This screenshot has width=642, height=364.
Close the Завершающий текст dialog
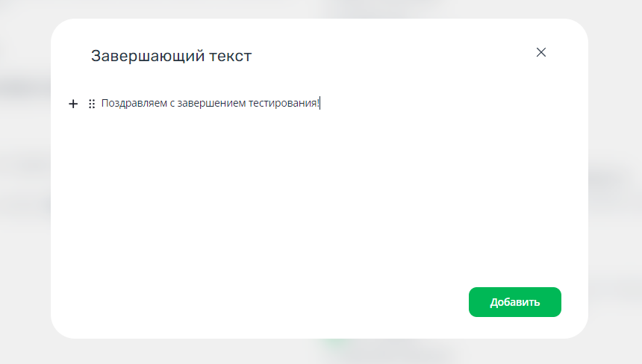pos(541,52)
